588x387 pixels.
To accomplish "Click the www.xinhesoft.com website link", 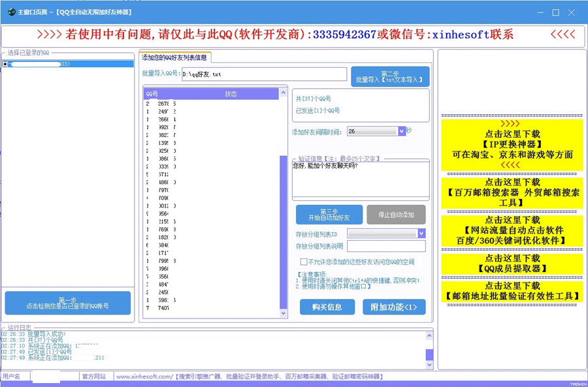I will pos(144,377).
